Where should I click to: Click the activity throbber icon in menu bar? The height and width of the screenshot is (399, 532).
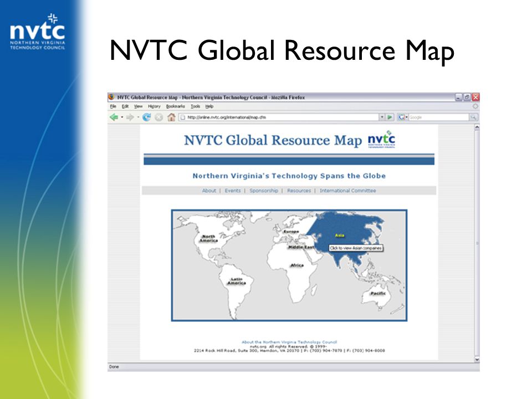click(x=475, y=106)
